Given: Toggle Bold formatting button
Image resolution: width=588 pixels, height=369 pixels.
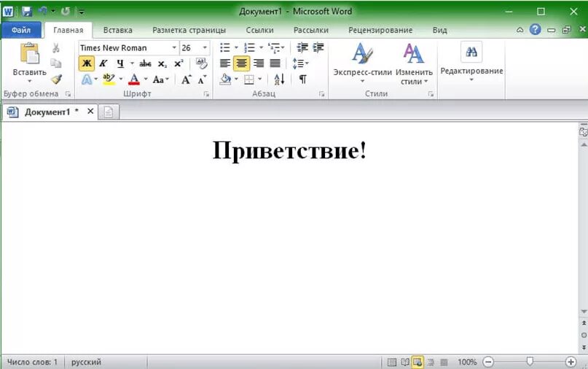Looking at the screenshot, I should pos(87,63).
